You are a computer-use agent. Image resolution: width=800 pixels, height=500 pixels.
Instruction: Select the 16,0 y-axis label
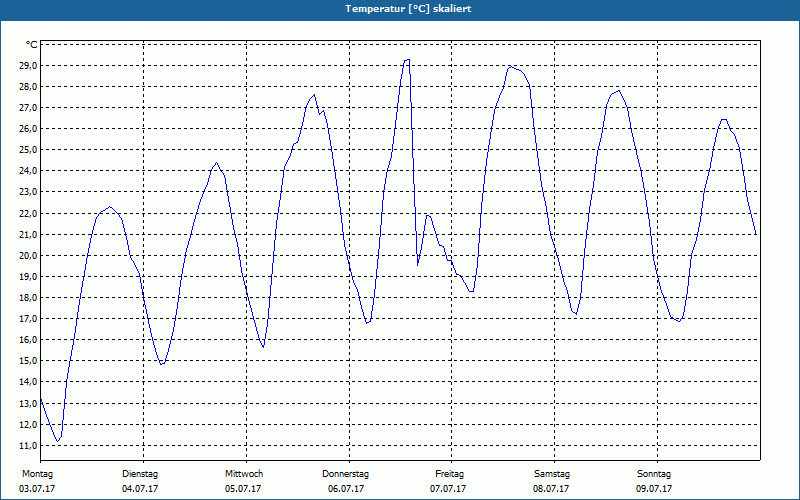29,340
